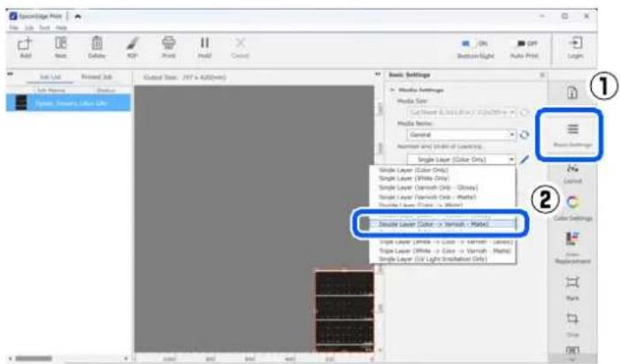Screen dimensions: 620x364
Task: Collapse the preview panel arrows by Basic Settings
Action: pyautogui.click(x=378, y=74)
